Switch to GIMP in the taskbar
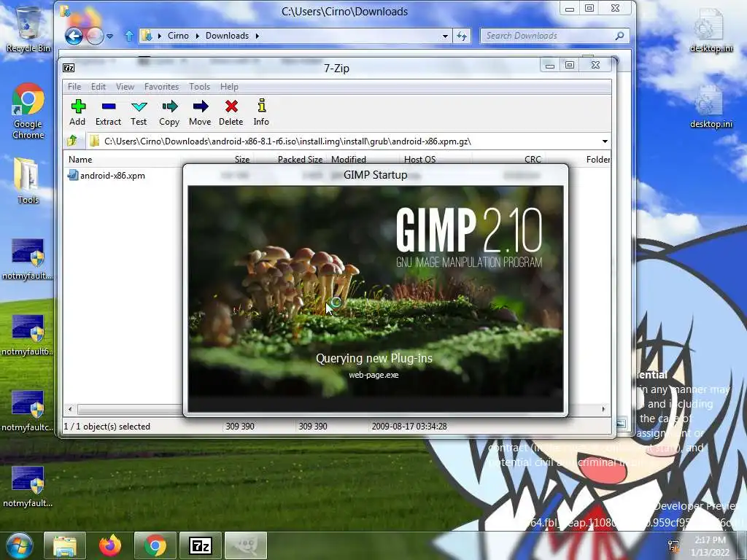The width and height of the screenshot is (747, 560). click(246, 545)
